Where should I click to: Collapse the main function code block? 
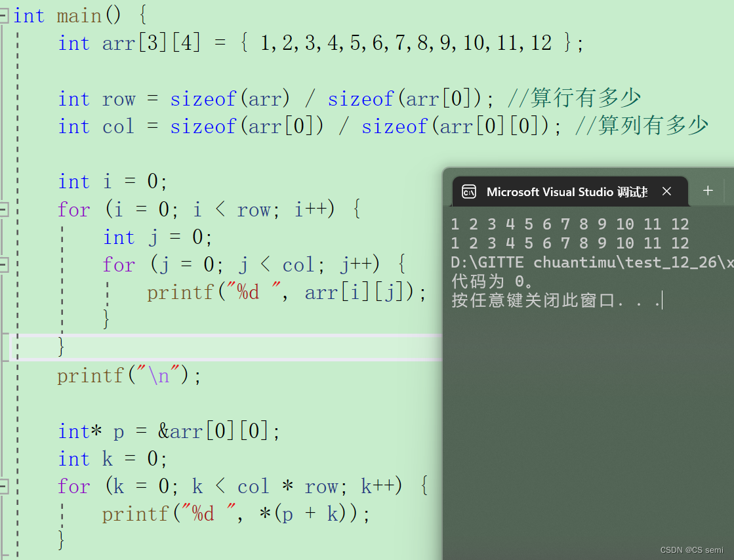5,15
